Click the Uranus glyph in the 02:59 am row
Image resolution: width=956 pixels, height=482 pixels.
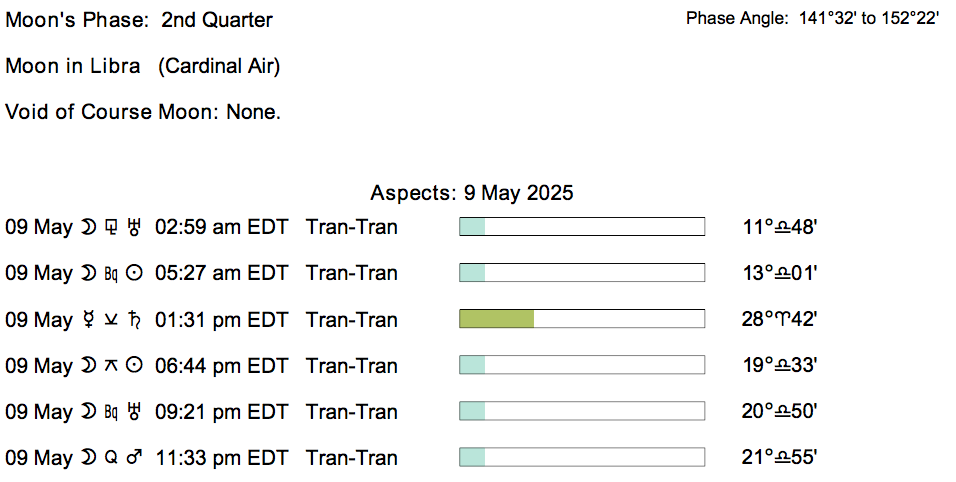pyautogui.click(x=134, y=227)
